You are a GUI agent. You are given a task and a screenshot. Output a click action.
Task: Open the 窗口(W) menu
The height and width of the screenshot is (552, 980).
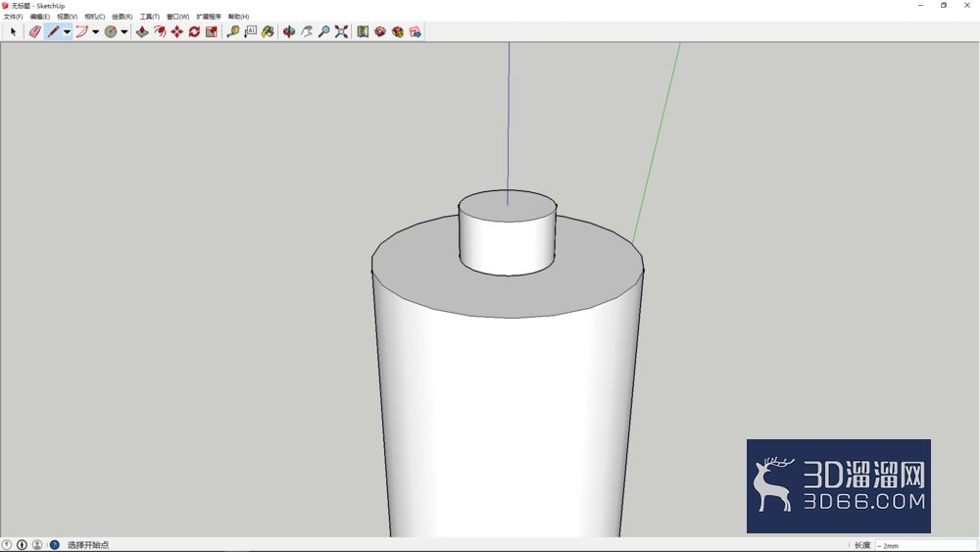coord(178,17)
